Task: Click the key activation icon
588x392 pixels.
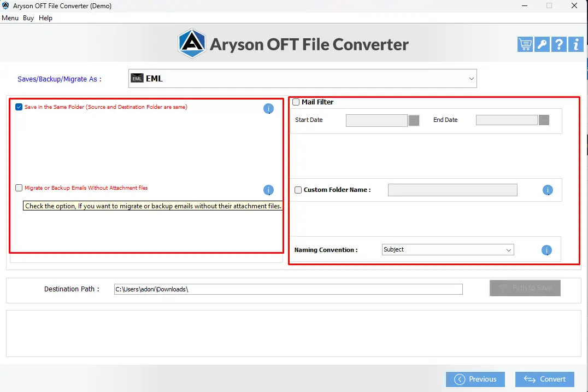Action: [542, 44]
